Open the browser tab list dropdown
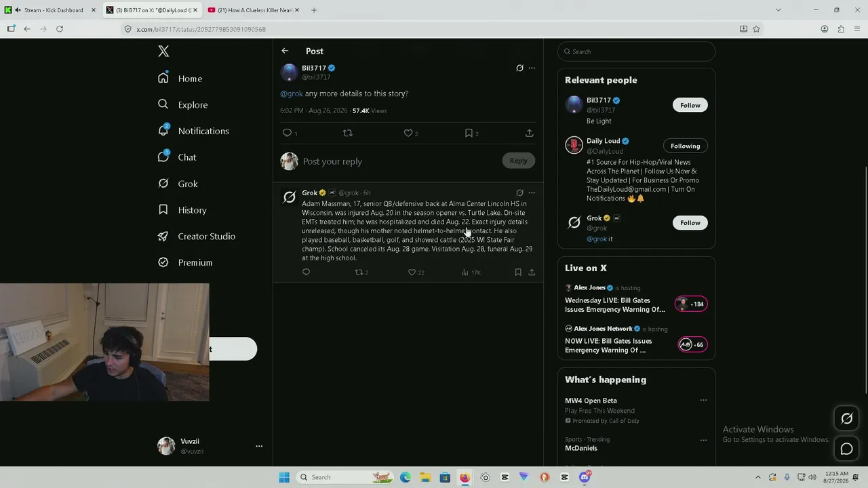The height and width of the screenshot is (488, 868). pos(778,10)
